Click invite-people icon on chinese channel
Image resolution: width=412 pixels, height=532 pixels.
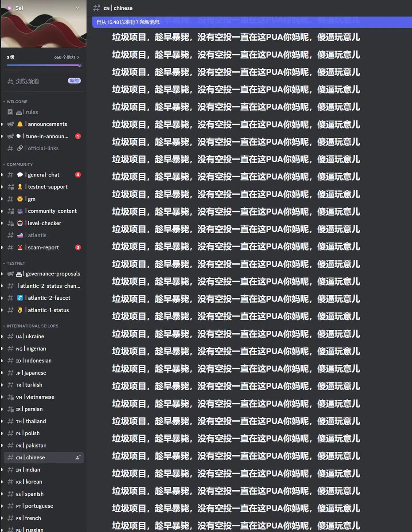pos(78,457)
